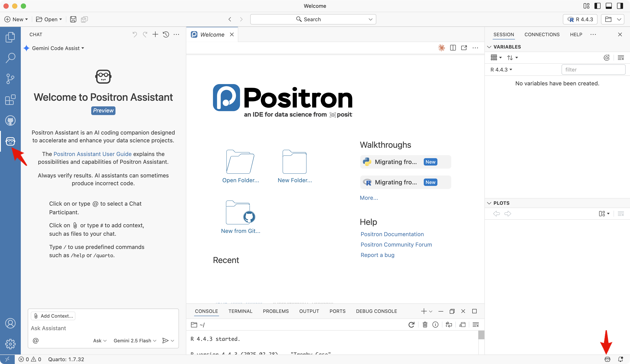Open the Open dropdown menu

pyautogui.click(x=49, y=19)
